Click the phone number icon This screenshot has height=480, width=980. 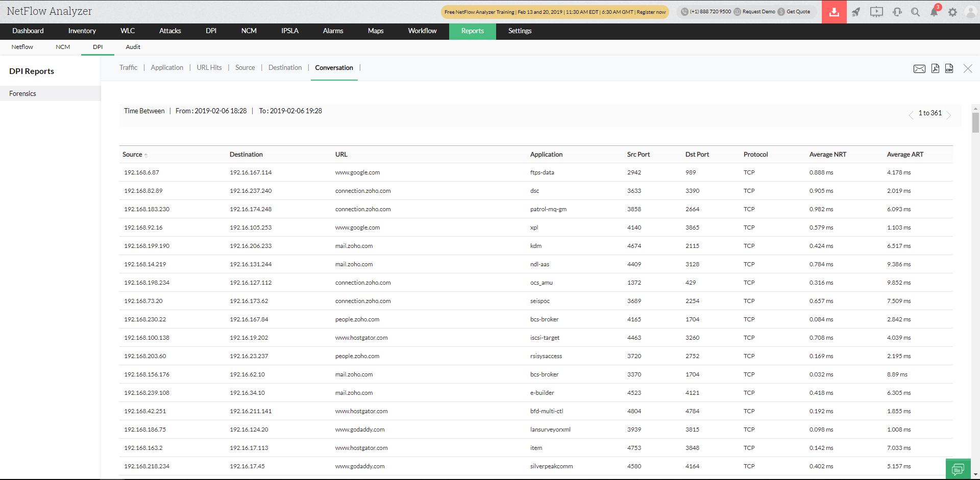[684, 12]
